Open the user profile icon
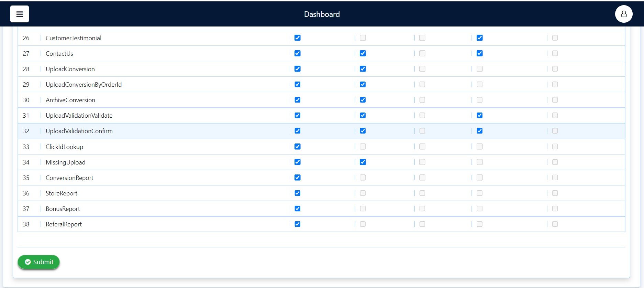 tap(624, 14)
